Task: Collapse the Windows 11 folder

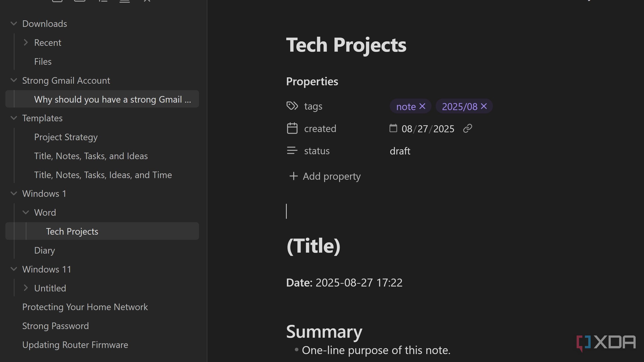Action: tap(14, 269)
